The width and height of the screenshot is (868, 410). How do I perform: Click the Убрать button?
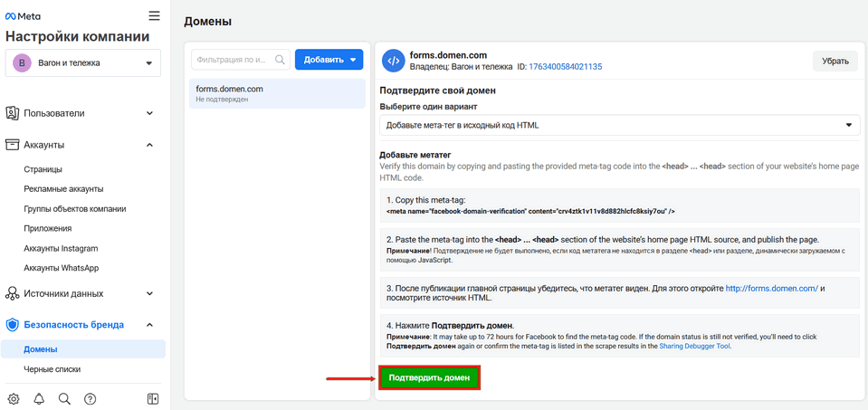click(x=835, y=62)
